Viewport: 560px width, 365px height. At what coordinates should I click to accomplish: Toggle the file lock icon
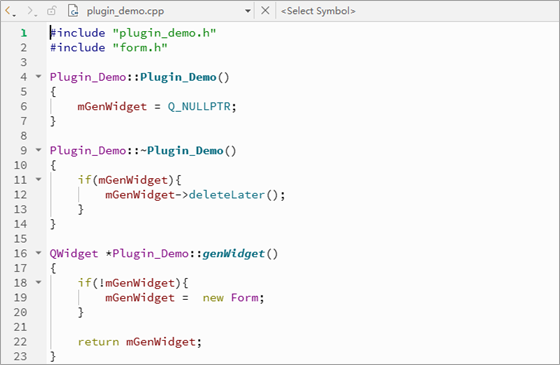pos(51,11)
